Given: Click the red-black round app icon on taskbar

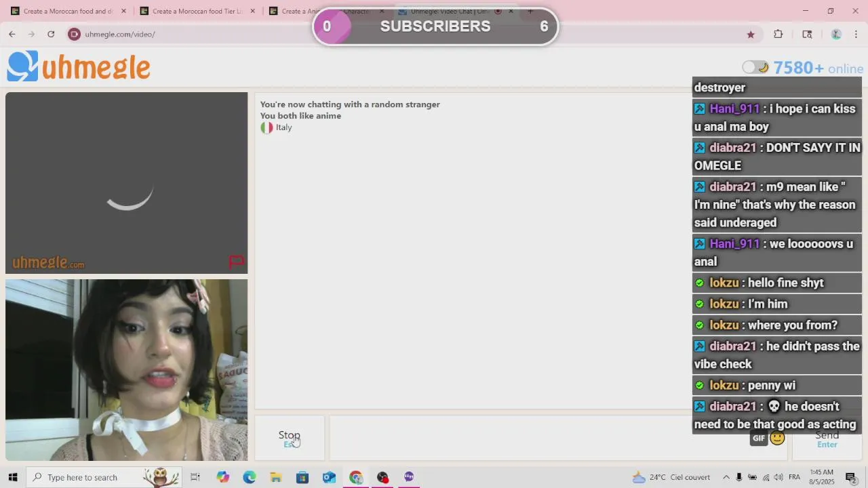Looking at the screenshot, I should tap(382, 477).
